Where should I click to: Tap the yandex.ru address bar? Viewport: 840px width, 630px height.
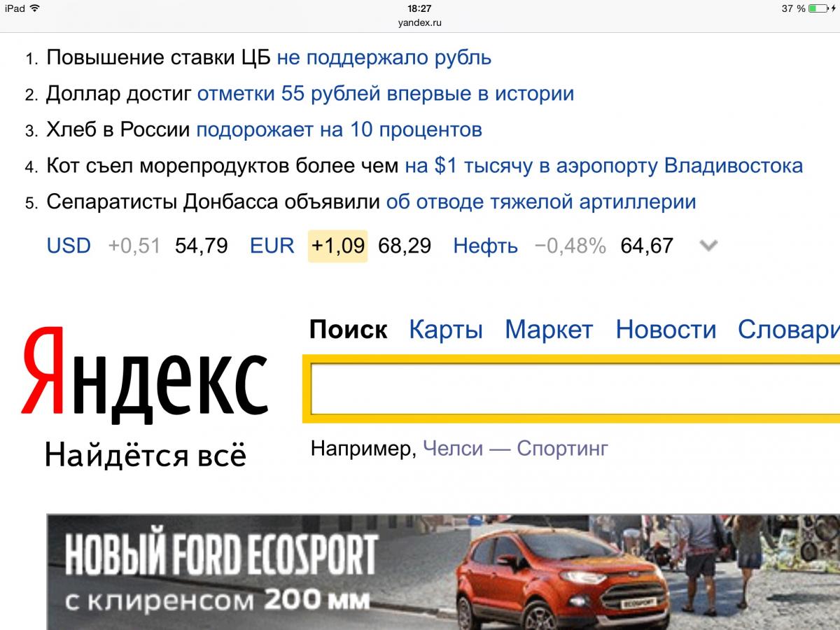tap(420, 22)
